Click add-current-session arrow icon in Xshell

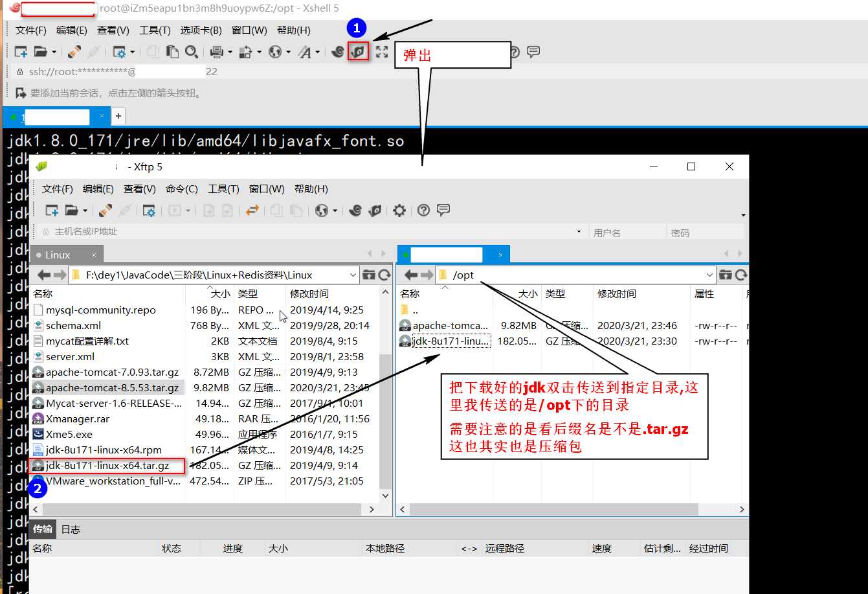[x=21, y=93]
